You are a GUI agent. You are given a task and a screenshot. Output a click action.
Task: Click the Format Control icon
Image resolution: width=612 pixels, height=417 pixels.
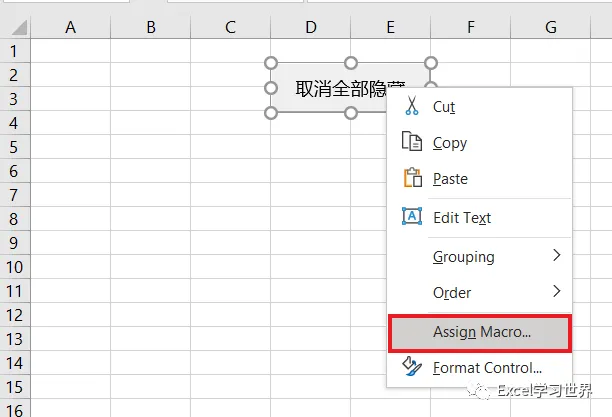411,367
